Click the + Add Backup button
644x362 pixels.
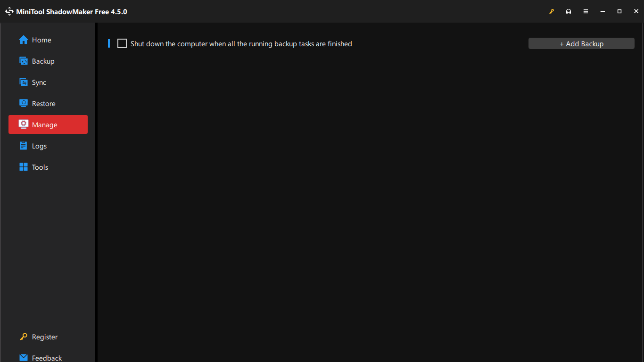[581, 44]
